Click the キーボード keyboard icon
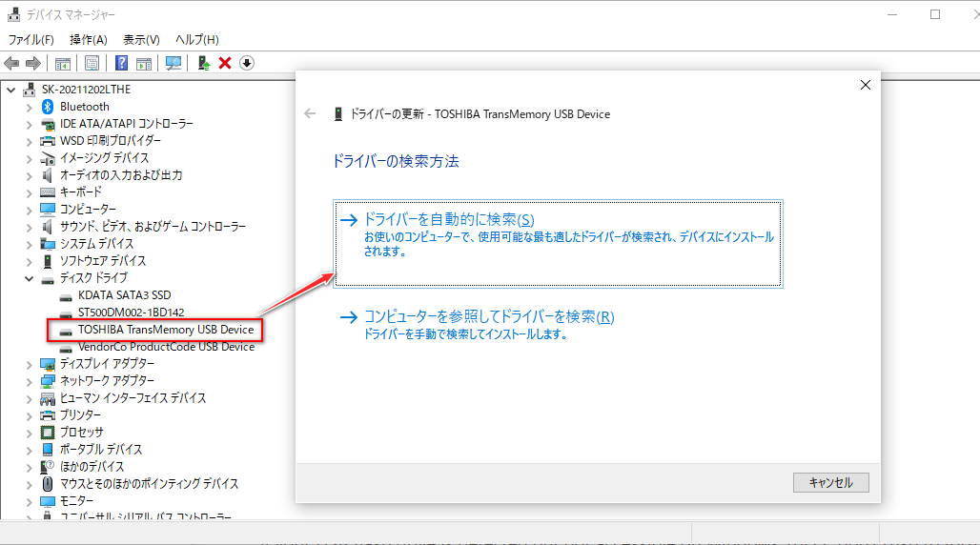 point(48,192)
